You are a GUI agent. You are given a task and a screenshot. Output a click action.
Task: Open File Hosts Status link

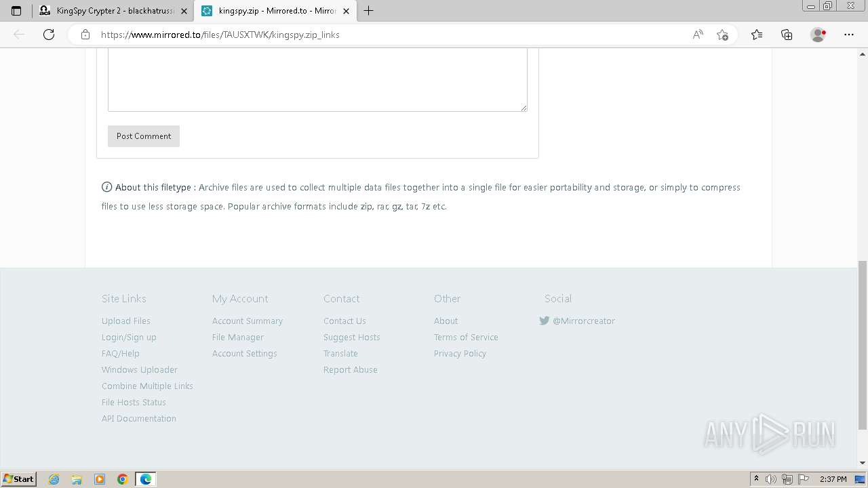(134, 402)
